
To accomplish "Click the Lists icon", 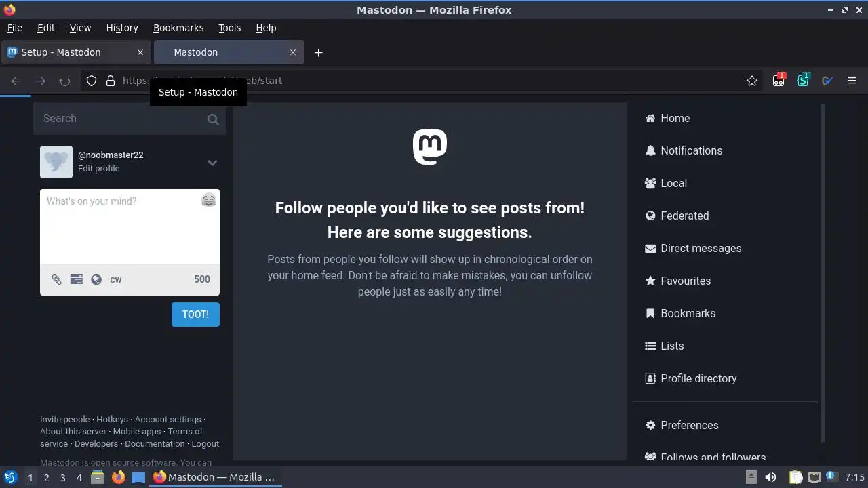I will point(650,346).
